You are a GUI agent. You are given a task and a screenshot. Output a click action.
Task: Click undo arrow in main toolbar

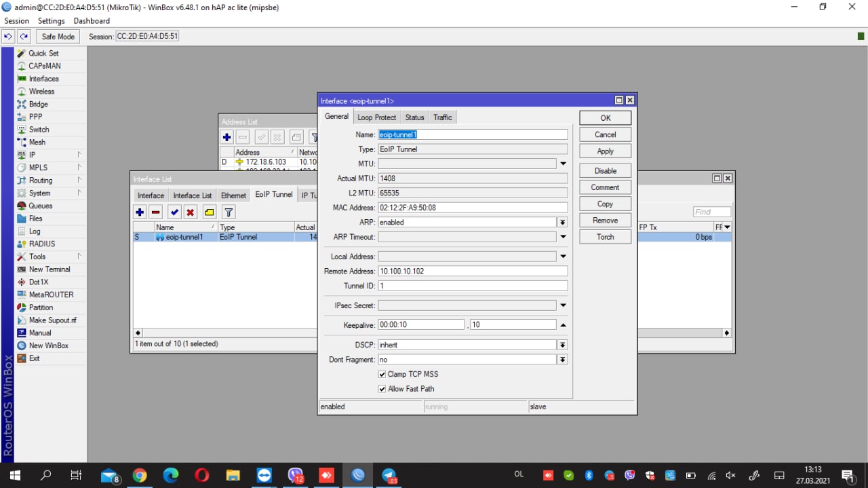(9, 37)
